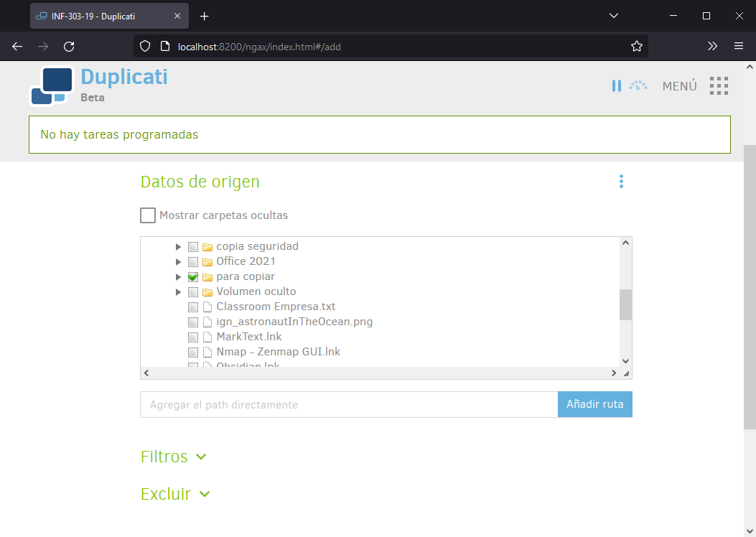Expand the Excluir section
756x537 pixels.
175,494
